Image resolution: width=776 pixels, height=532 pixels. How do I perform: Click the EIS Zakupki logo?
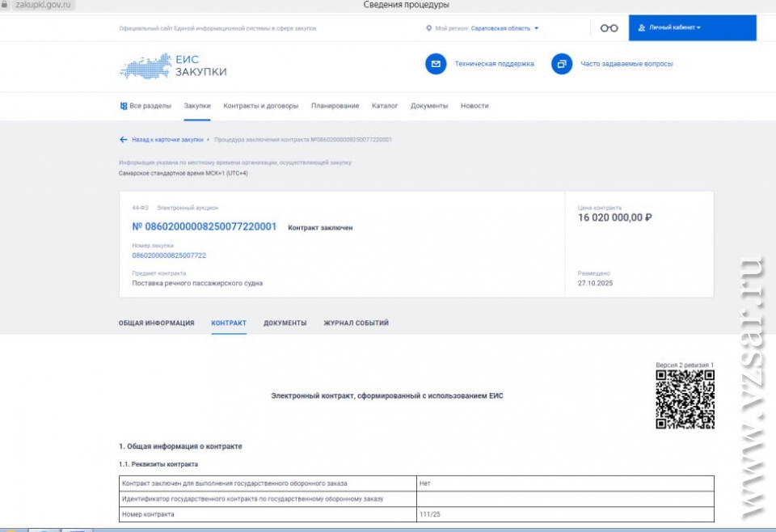point(173,66)
